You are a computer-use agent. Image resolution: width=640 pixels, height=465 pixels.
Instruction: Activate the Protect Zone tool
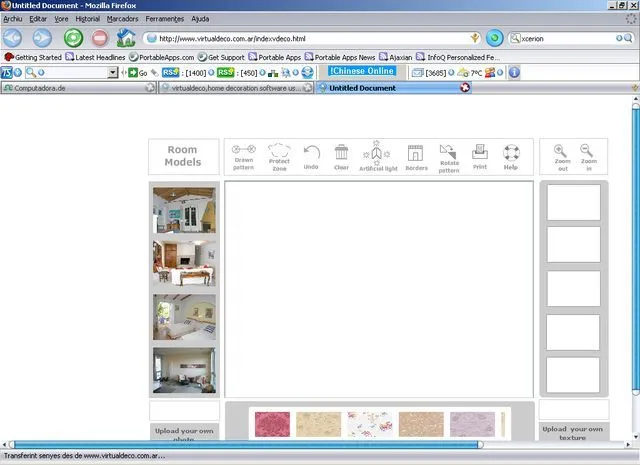click(279, 157)
